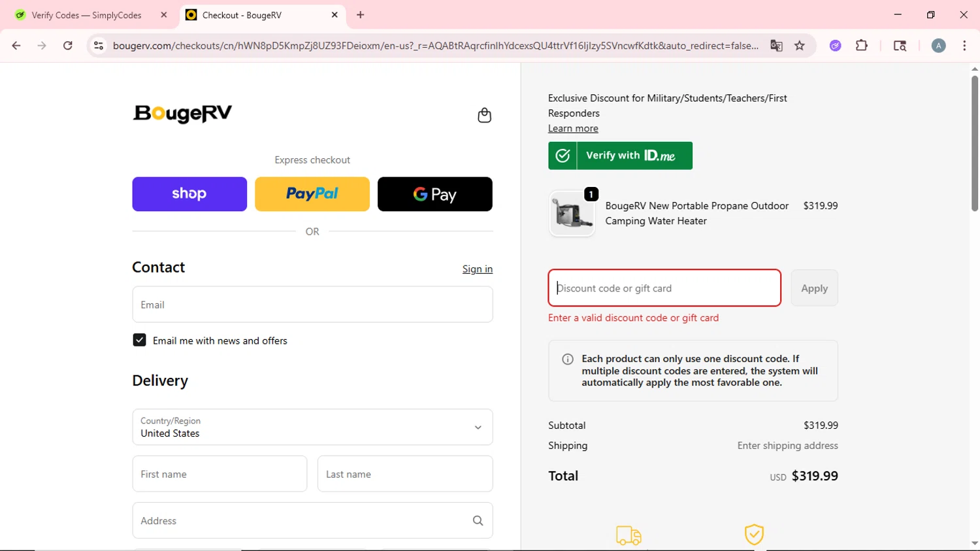Click the Apply discount button
Viewport: 980px width, 551px height.
coord(814,288)
